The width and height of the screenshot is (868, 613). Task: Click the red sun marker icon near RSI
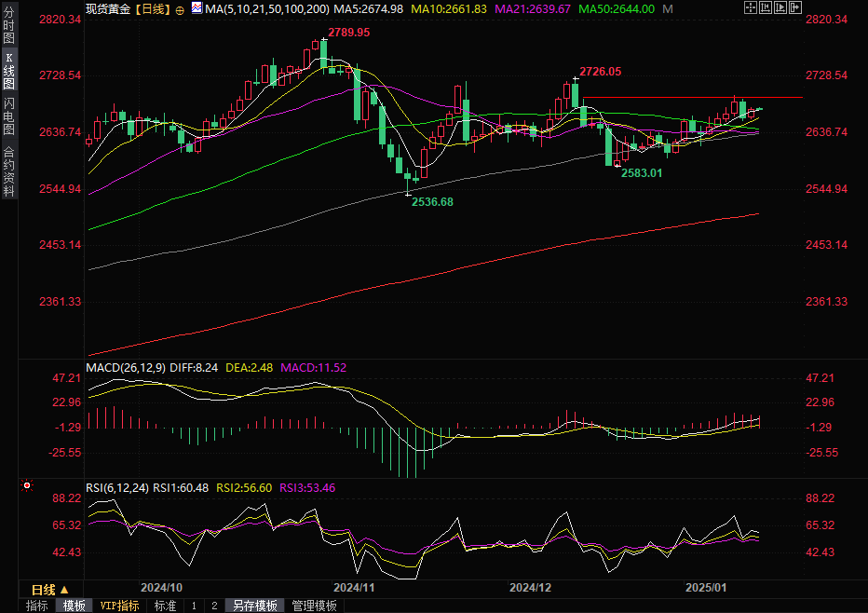click(x=27, y=485)
